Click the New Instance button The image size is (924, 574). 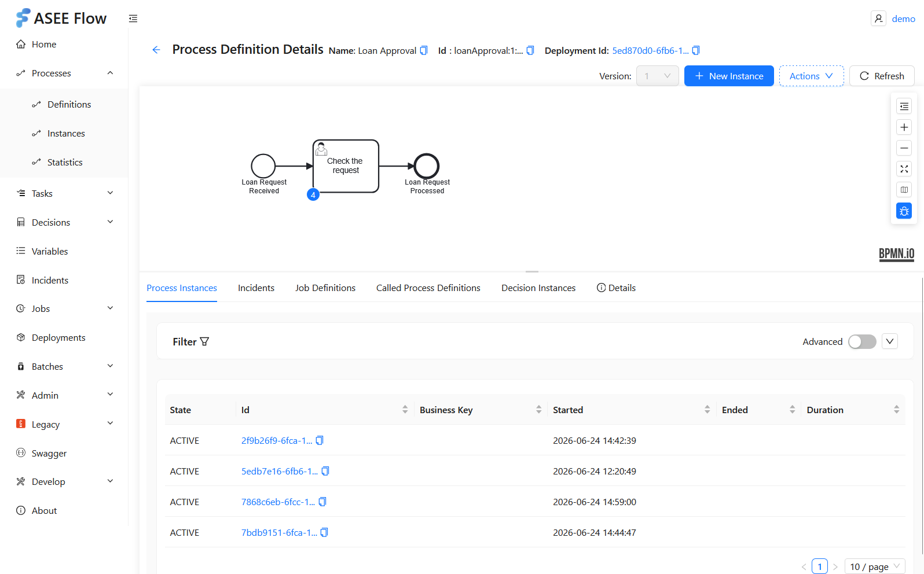[729, 76]
